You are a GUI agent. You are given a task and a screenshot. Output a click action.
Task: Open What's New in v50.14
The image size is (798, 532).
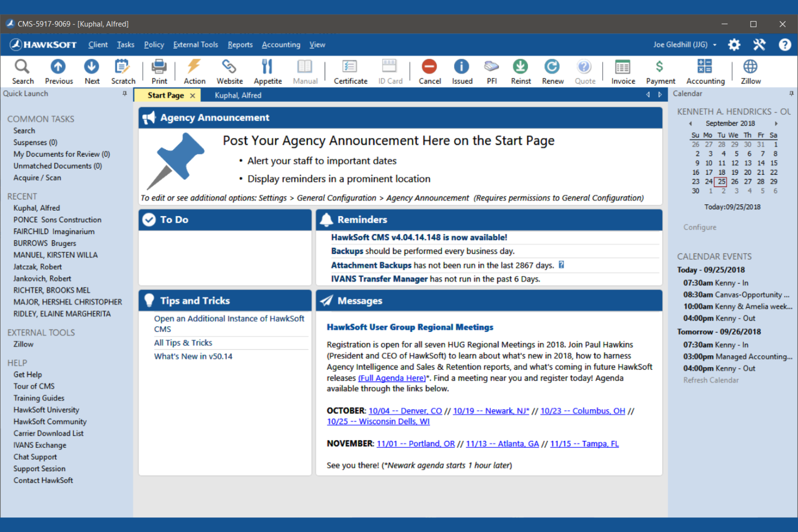tap(193, 356)
